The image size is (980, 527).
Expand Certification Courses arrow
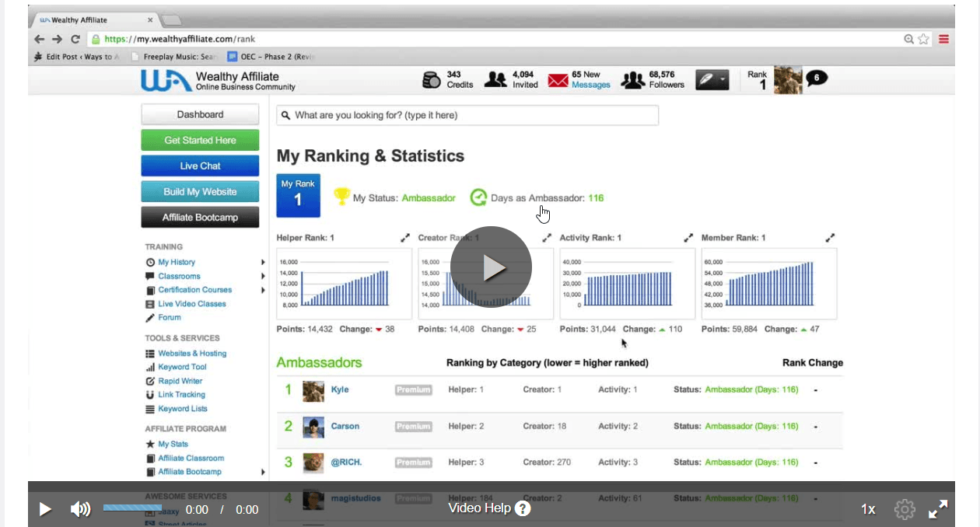click(263, 290)
